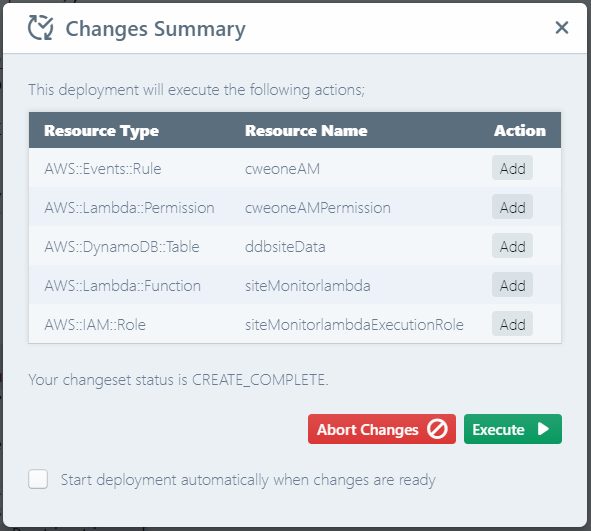Click resource name siteMonitorlambdaExecutionRole
This screenshot has width=591, height=531.
tap(354, 324)
